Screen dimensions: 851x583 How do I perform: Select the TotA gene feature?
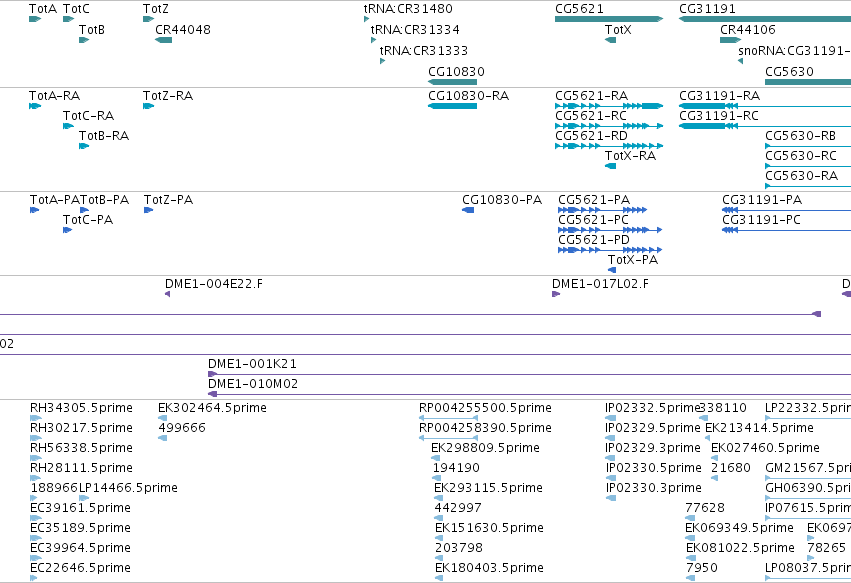click(35, 19)
